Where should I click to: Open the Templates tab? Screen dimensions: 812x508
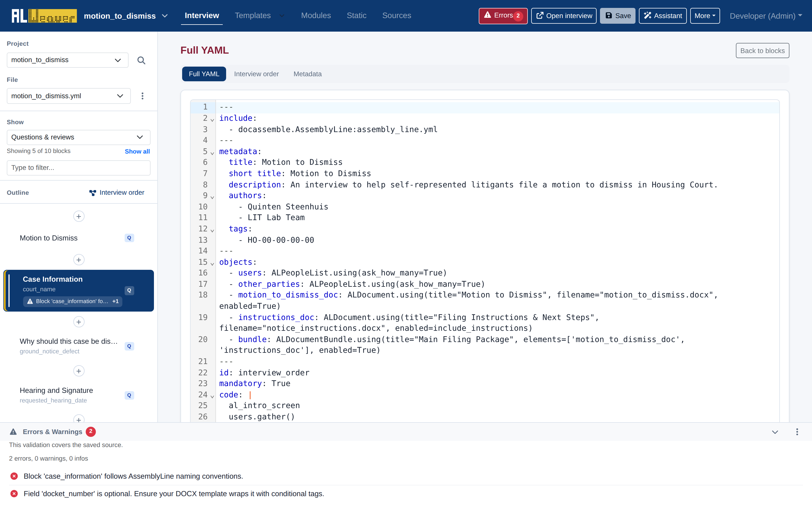[x=253, y=16]
